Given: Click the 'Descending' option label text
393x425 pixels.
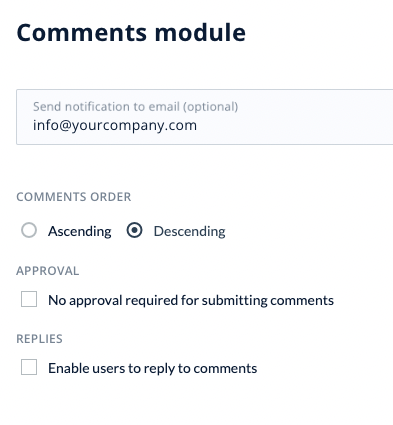Looking at the screenshot, I should click(x=189, y=231).
